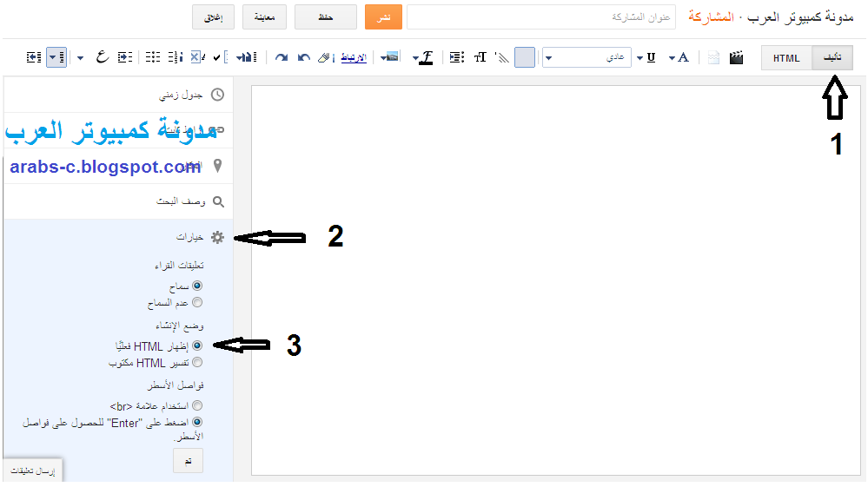Viewport: 868px width, 487px height.
Task: Click the معاينة preview button
Action: [265, 17]
